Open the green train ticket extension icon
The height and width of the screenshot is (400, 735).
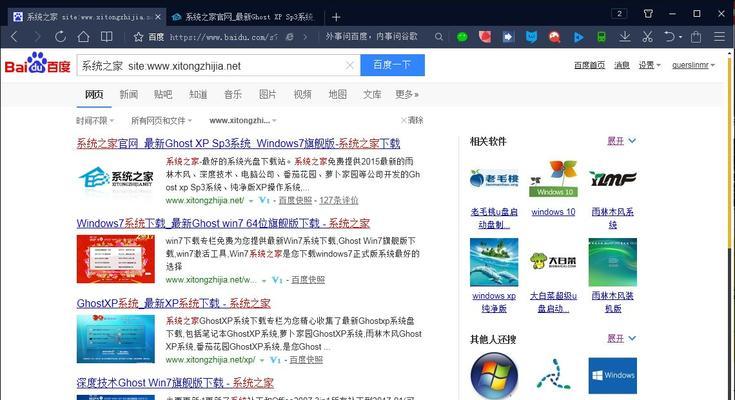(x=601, y=37)
